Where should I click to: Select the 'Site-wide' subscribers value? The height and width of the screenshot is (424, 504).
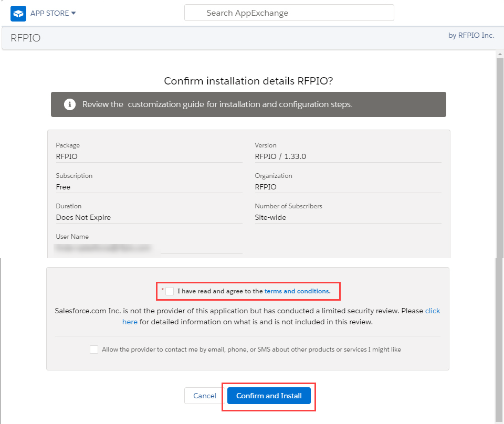[270, 217]
